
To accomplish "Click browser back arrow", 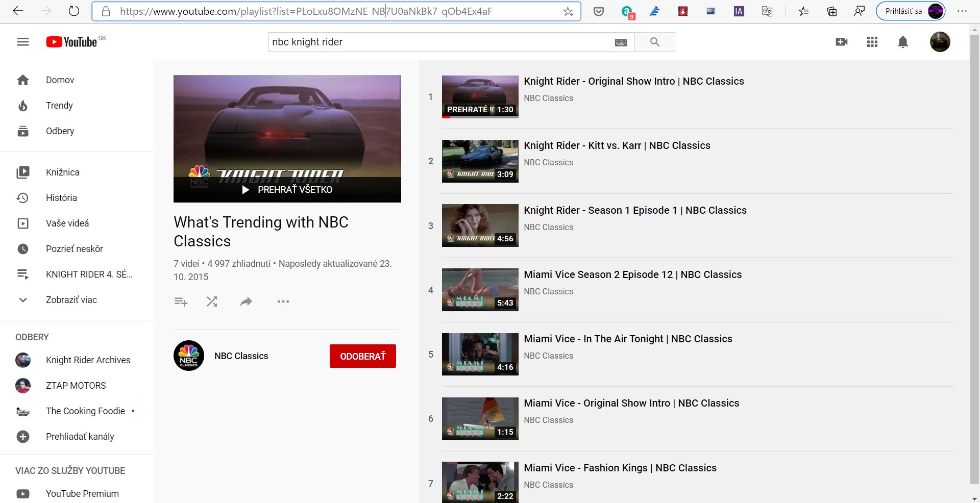I will click(x=18, y=11).
